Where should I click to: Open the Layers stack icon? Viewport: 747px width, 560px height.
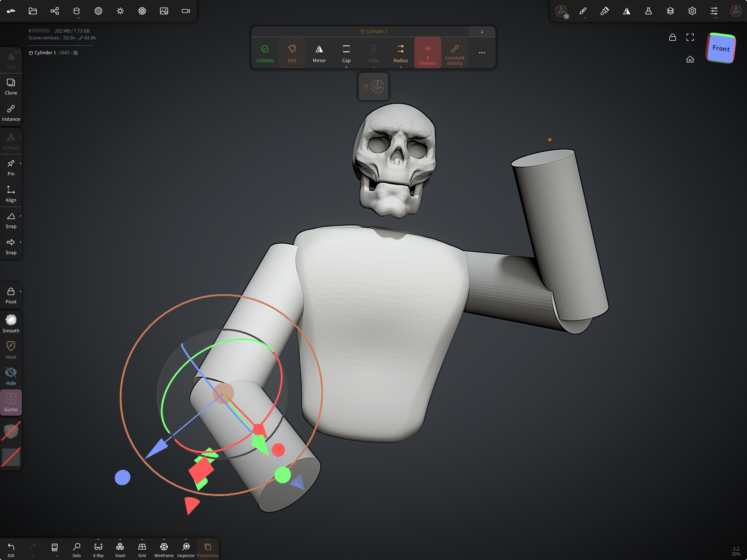point(670,11)
